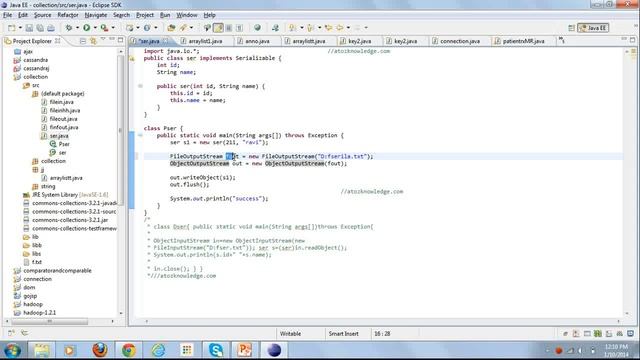The height and width of the screenshot is (360, 640).
Task: Open the New file dropdown arrow
Action: 20,28
